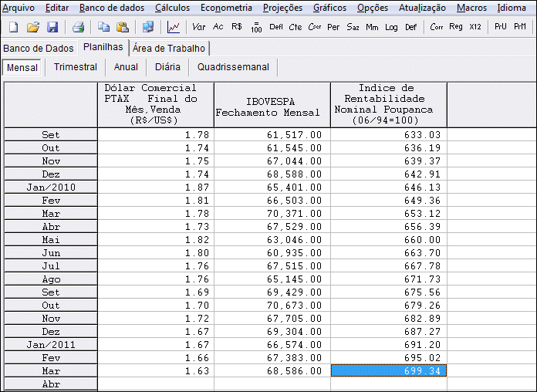This screenshot has height=392, width=537.
Task: Open the Banco de dados menu
Action: click(112, 8)
